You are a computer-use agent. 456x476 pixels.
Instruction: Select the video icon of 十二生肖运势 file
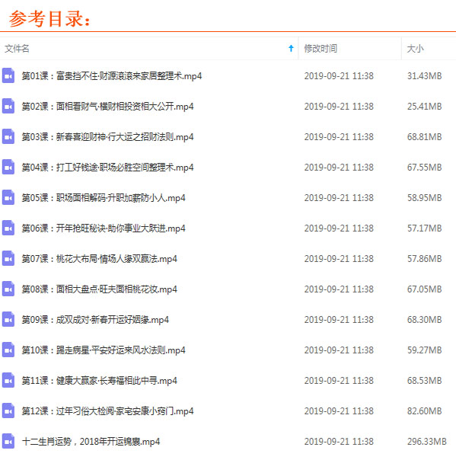[8, 441]
